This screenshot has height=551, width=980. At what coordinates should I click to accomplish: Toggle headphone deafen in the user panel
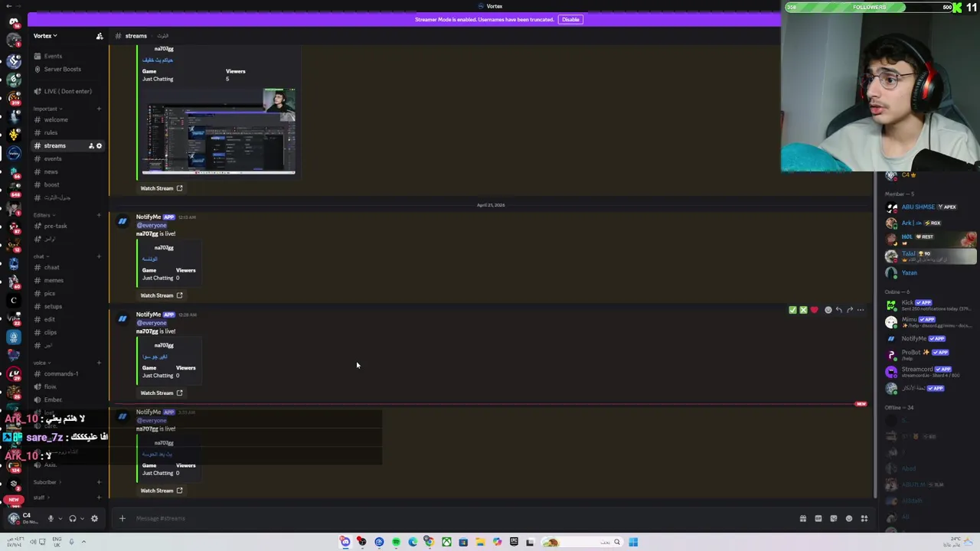point(73,518)
